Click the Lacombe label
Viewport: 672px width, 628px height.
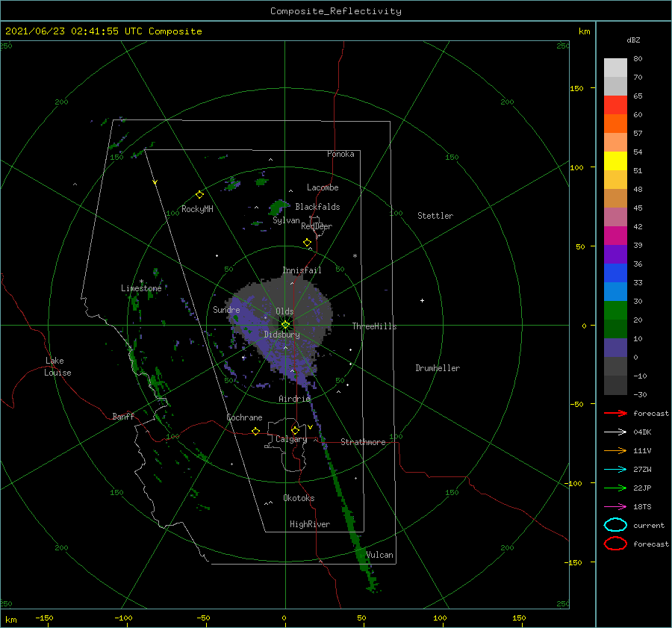(x=323, y=187)
